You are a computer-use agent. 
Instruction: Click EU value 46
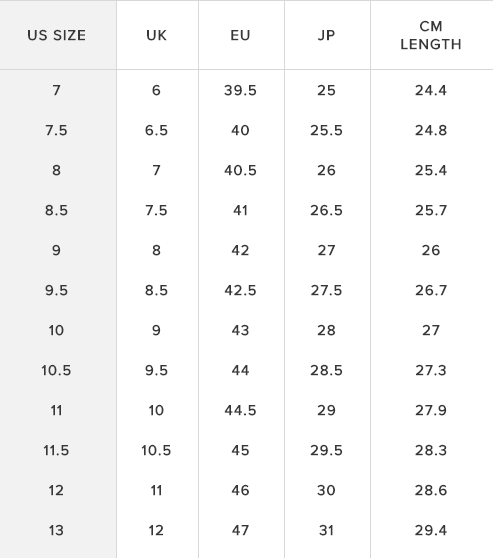[x=240, y=490]
